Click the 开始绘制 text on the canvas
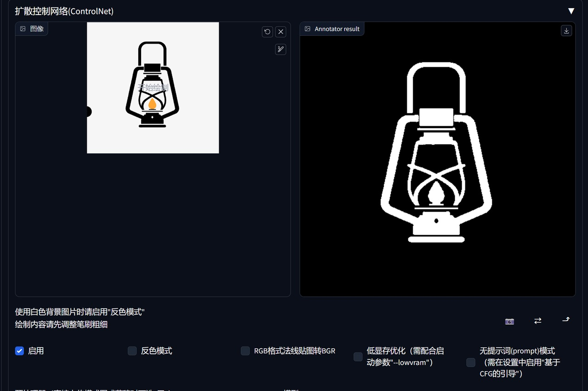This screenshot has height=391, width=588. coord(153,88)
